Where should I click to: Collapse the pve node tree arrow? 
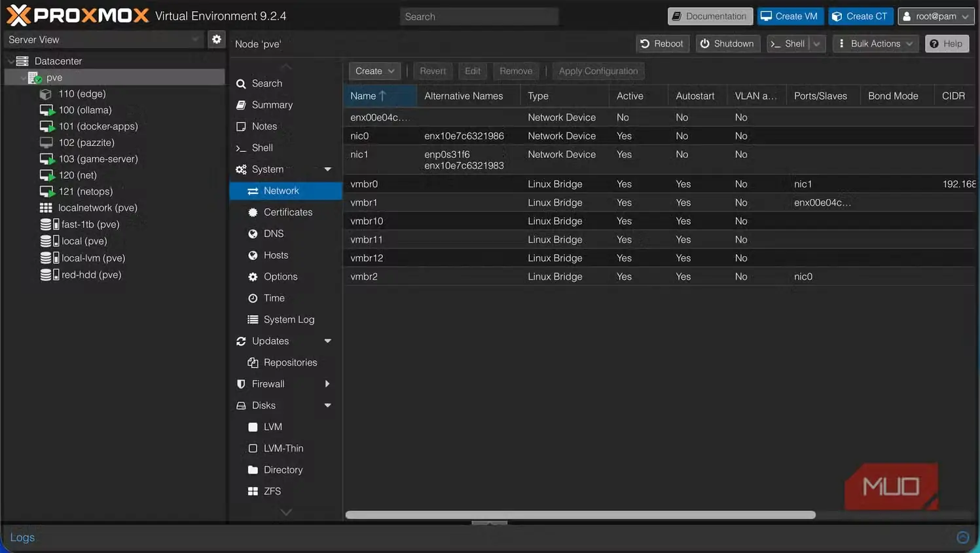coord(23,77)
